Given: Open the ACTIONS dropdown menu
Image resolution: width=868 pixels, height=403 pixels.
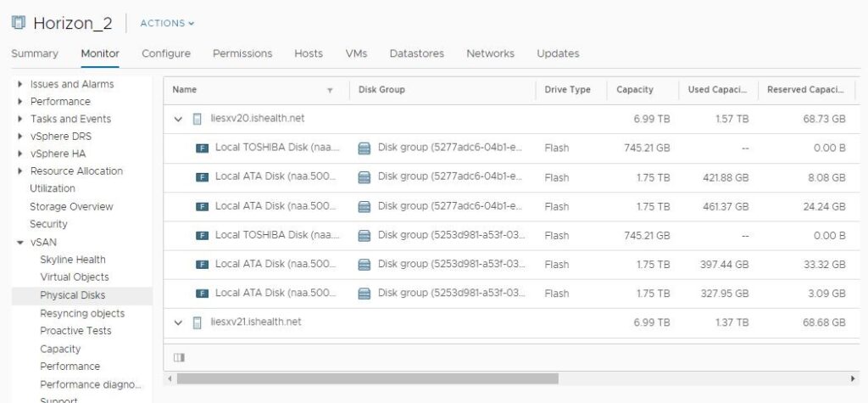Looking at the screenshot, I should 167,23.
